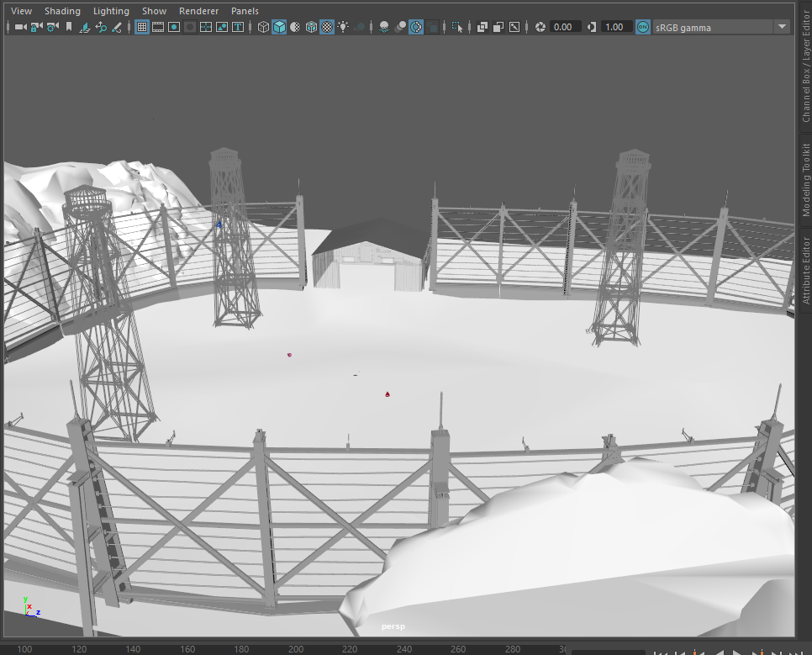812x655 pixels.
Task: Toggle the Lock Camera icon
Action: [x=37, y=27]
